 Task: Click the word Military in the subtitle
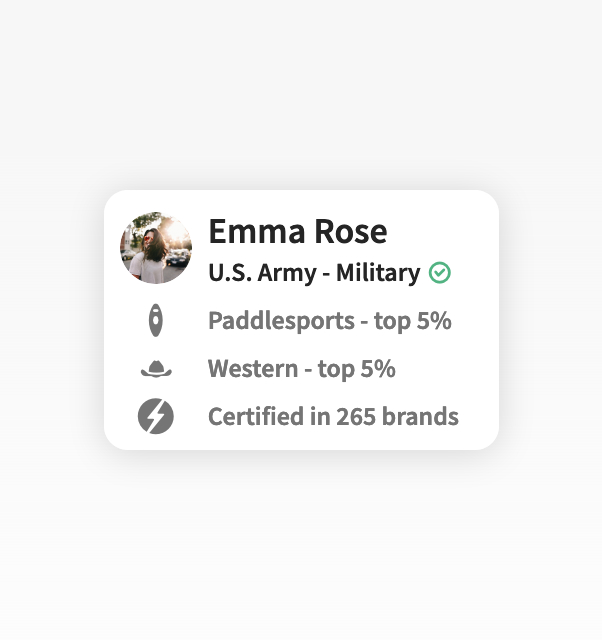coord(378,273)
